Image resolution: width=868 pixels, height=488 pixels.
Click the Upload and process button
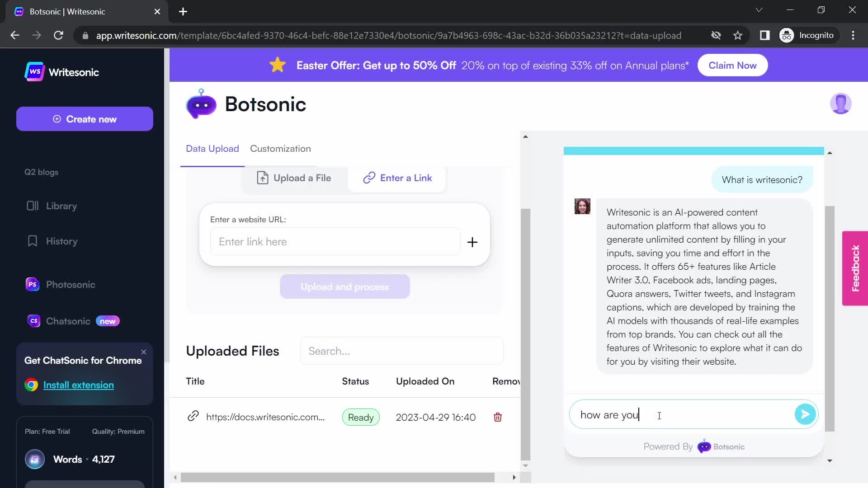tap(345, 287)
